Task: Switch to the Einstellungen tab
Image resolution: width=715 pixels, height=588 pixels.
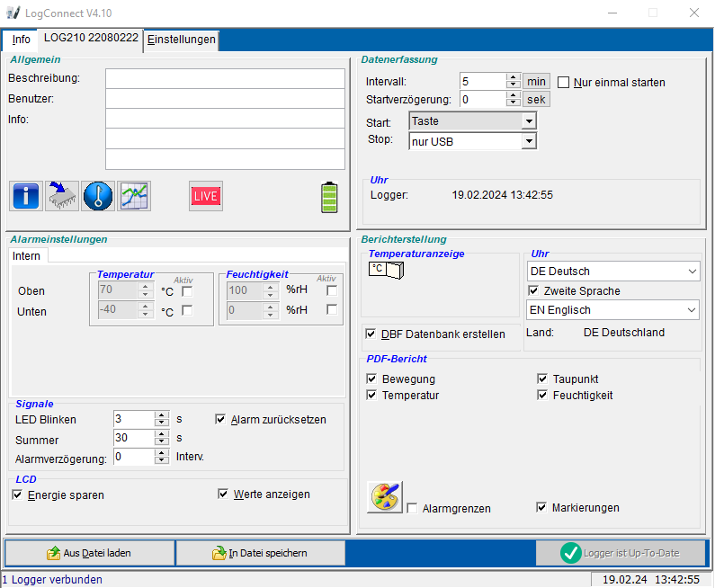Action: click(181, 40)
